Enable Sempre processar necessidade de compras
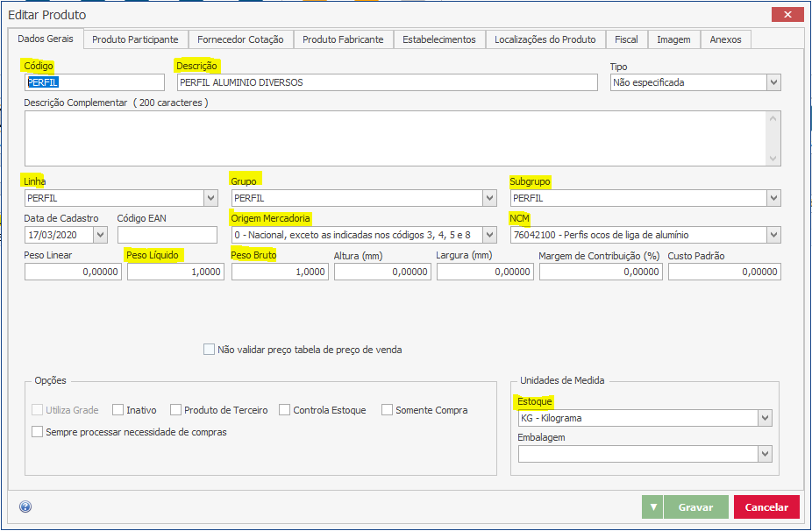 point(37,432)
